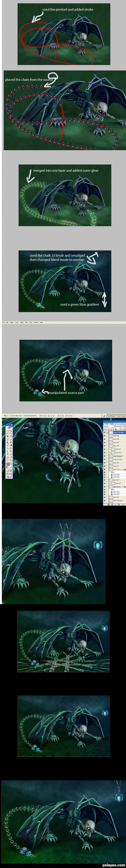The width and height of the screenshot is (126, 868).
Task: Click the toolbox title bar
Action: [x=9, y=425]
